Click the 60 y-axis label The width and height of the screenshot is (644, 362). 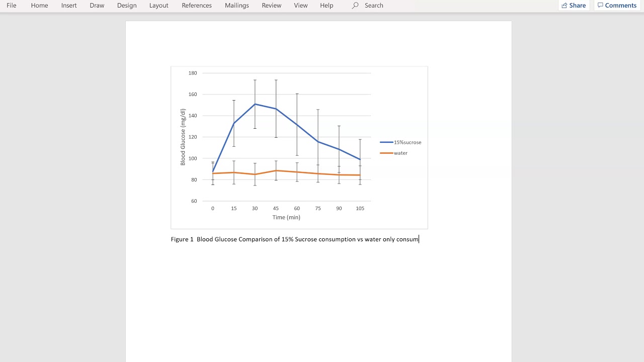(194, 201)
